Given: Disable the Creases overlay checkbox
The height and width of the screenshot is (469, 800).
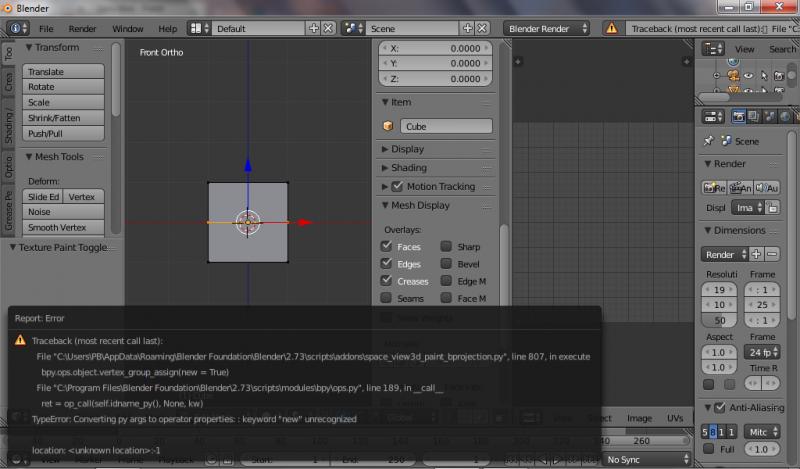Looking at the screenshot, I should point(386,281).
